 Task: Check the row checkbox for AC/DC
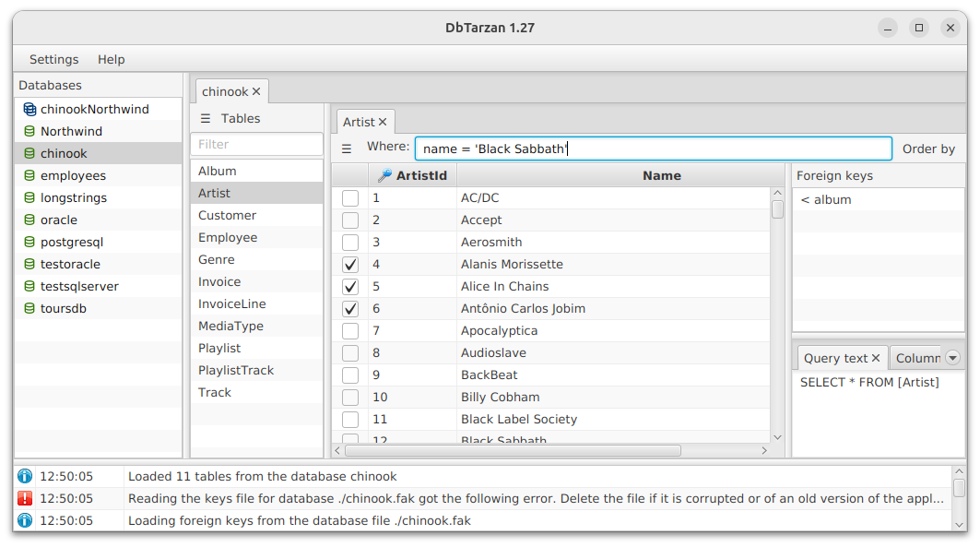(x=349, y=197)
